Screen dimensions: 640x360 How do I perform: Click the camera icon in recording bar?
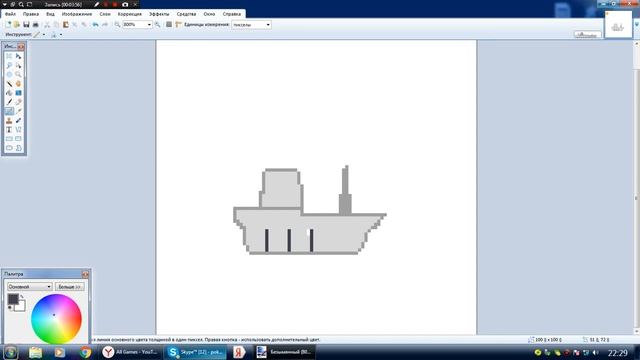tap(125, 4)
